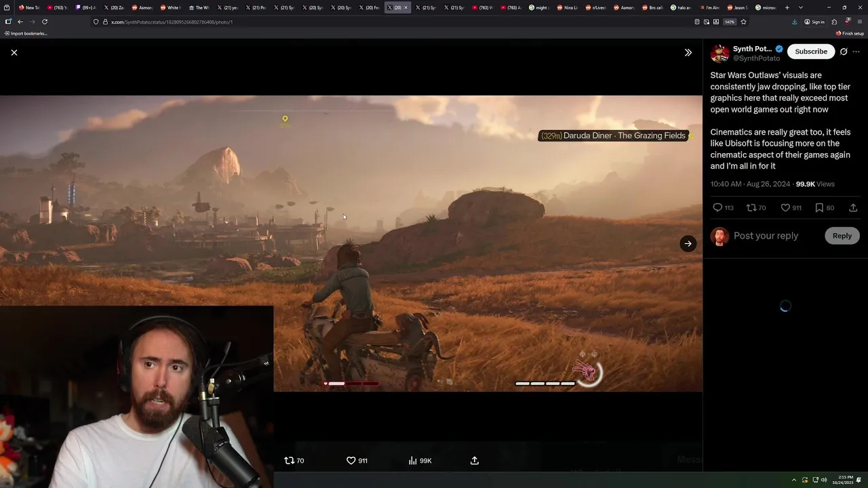Open the three-dot more menu on post
The height and width of the screenshot is (488, 868).
click(856, 52)
